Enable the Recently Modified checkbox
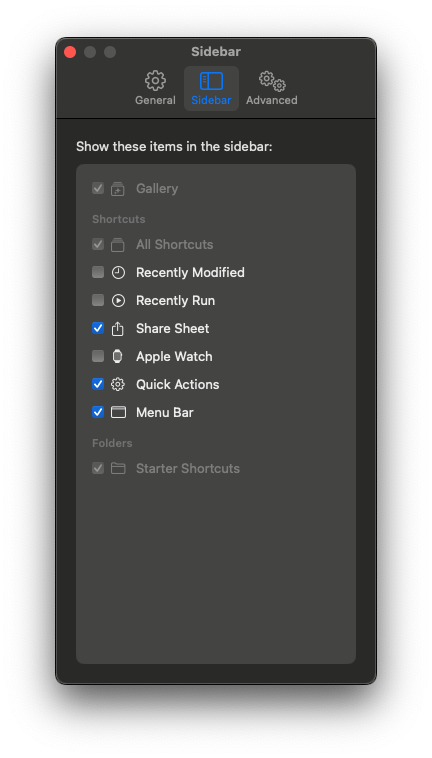This screenshot has height=758, width=432. click(98, 272)
